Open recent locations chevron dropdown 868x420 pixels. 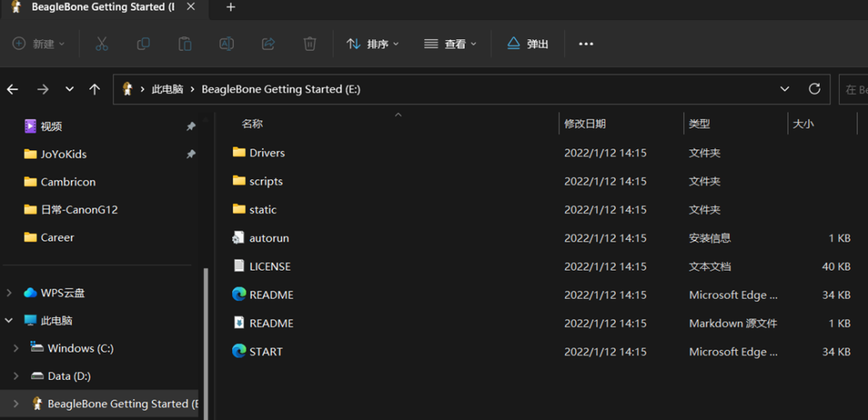[x=69, y=89]
